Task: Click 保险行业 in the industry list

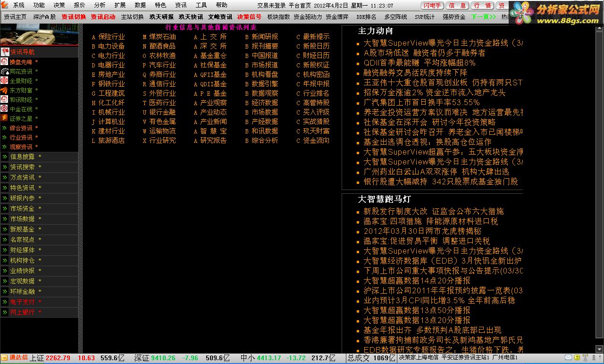Action: [x=111, y=37]
